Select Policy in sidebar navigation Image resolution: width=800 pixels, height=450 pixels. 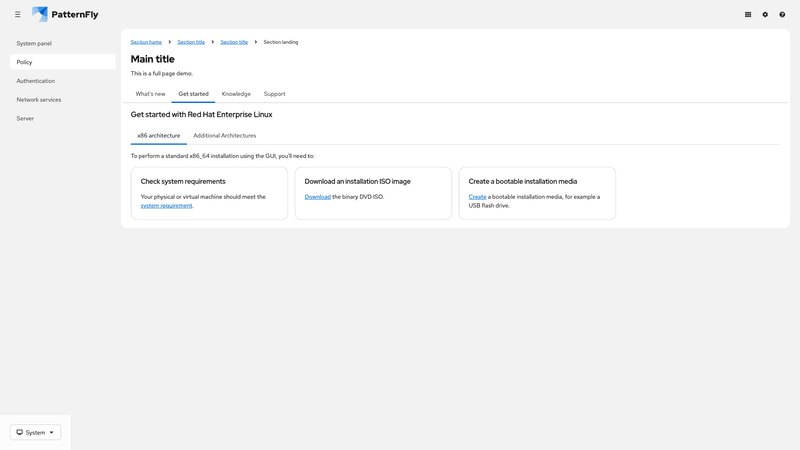25,62
